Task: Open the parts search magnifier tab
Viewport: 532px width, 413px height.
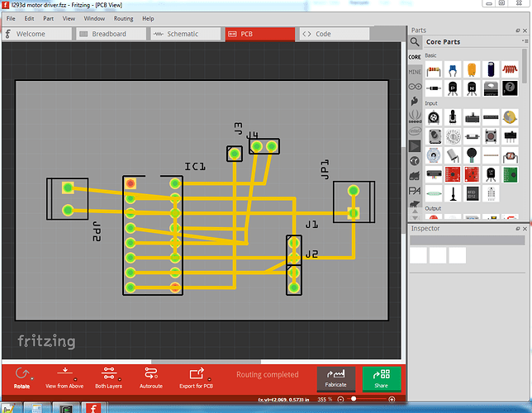Action: (415, 42)
